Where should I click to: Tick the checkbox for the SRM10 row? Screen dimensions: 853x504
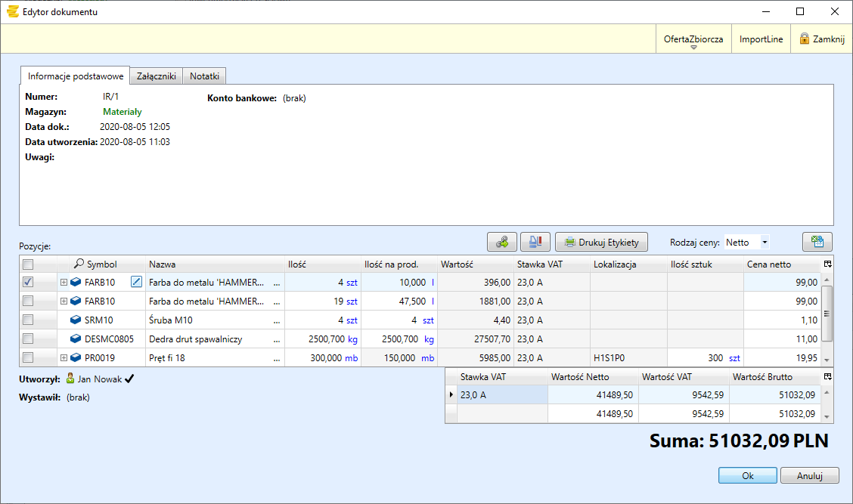coord(28,320)
